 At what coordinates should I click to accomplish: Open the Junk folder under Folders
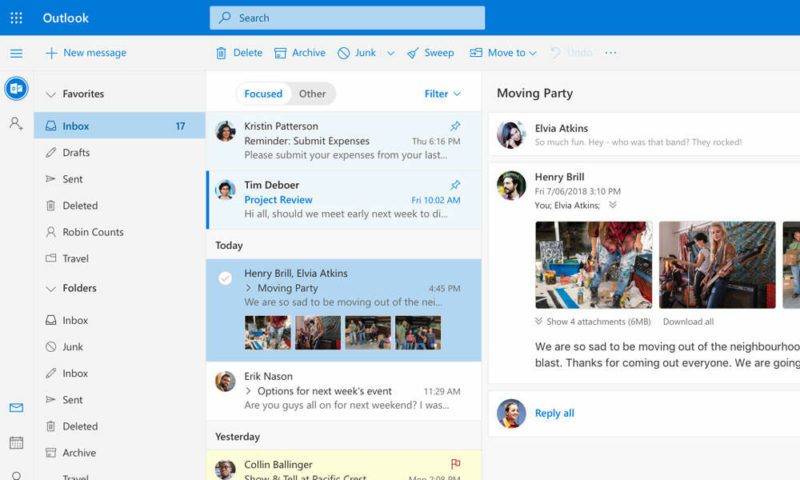[x=119, y=347]
